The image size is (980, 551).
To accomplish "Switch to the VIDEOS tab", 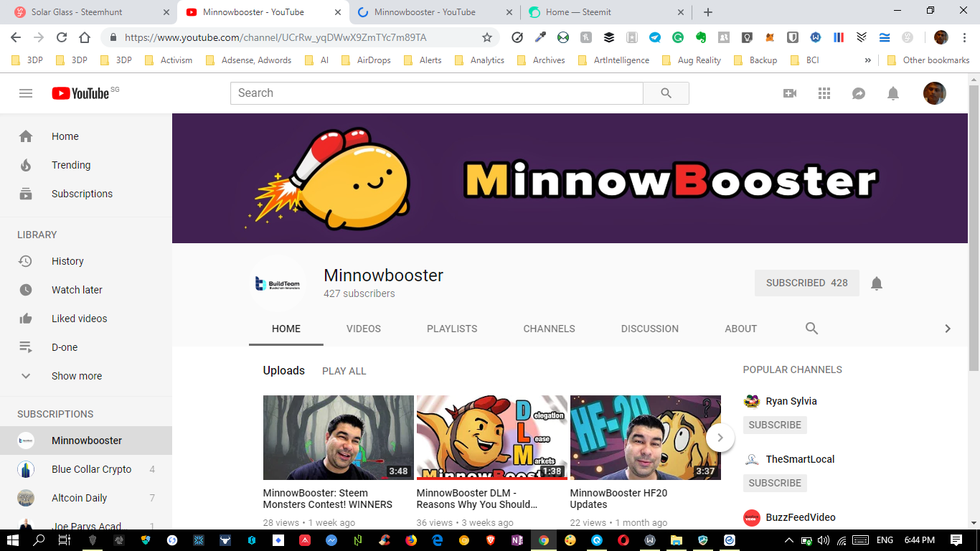I will point(364,329).
